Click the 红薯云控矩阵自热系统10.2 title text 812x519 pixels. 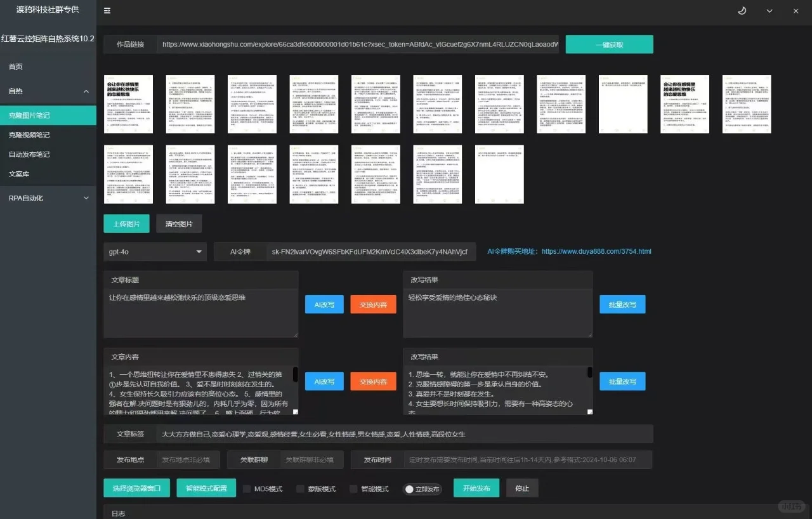point(48,39)
